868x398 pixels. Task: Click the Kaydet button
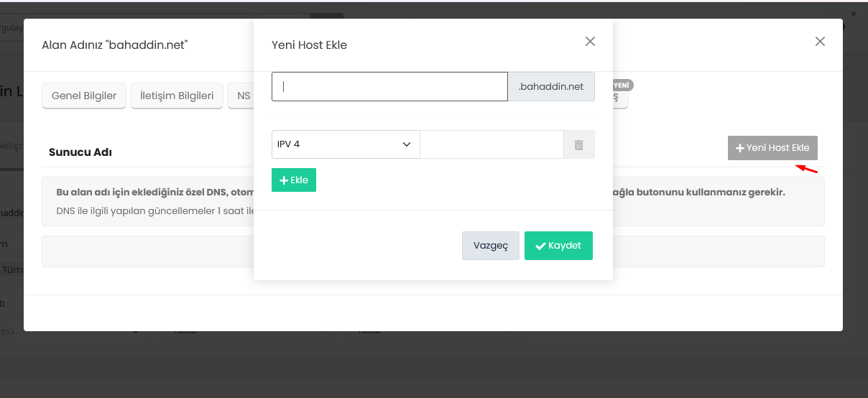point(558,246)
